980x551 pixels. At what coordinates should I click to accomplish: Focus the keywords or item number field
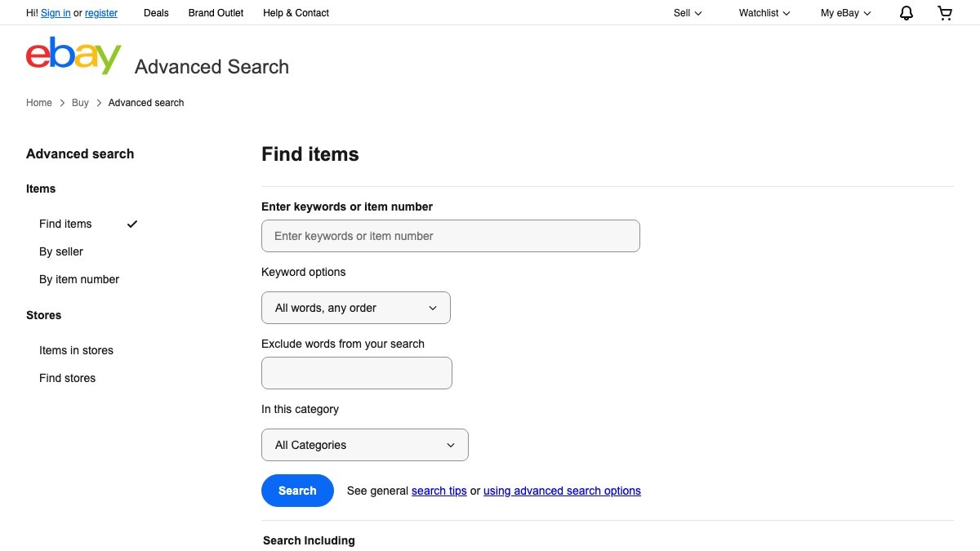tap(451, 236)
